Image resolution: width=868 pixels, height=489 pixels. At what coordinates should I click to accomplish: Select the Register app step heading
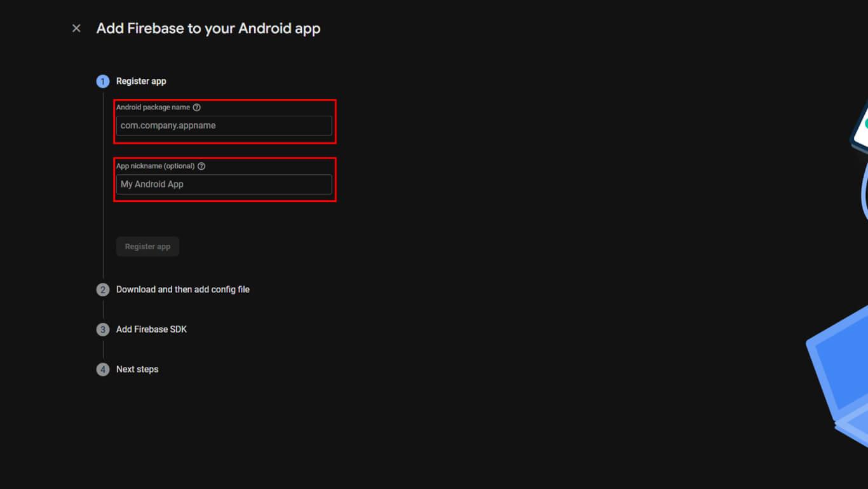(141, 81)
